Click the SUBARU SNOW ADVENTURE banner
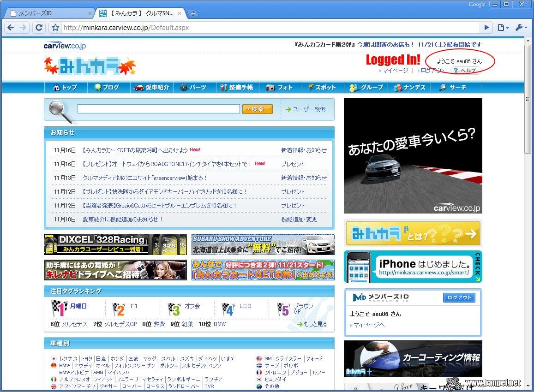 (x=263, y=244)
